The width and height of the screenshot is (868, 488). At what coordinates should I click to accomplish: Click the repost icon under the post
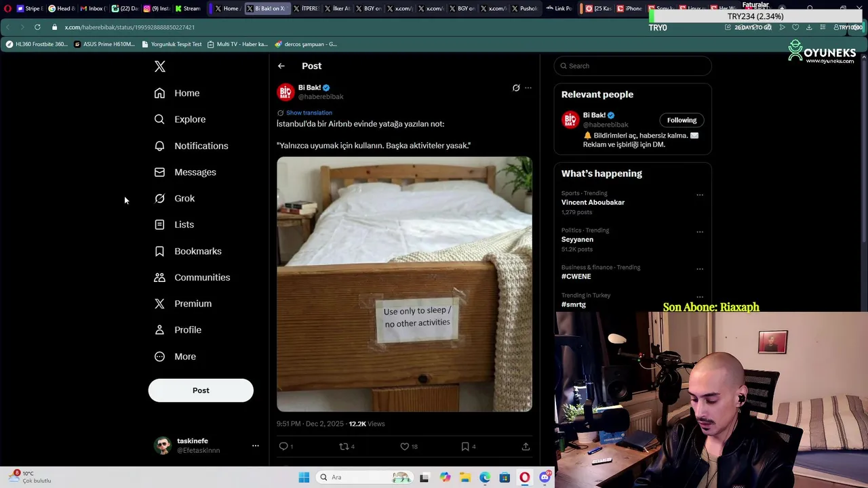coord(344,446)
